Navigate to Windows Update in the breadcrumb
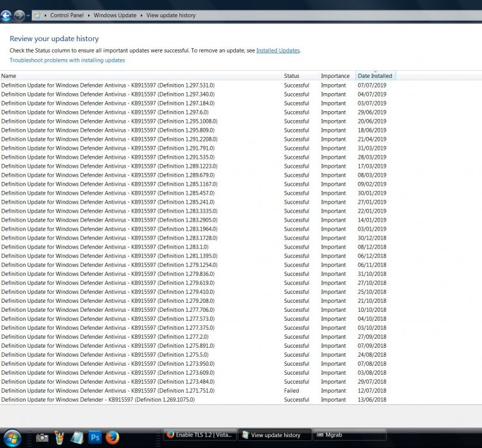This screenshot has width=482, height=448. pyautogui.click(x=115, y=15)
